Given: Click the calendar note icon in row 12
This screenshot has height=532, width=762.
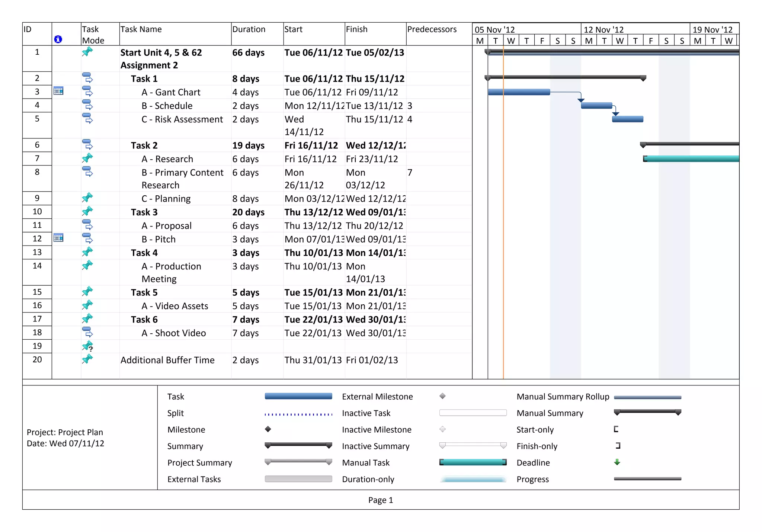Looking at the screenshot, I should point(58,238).
